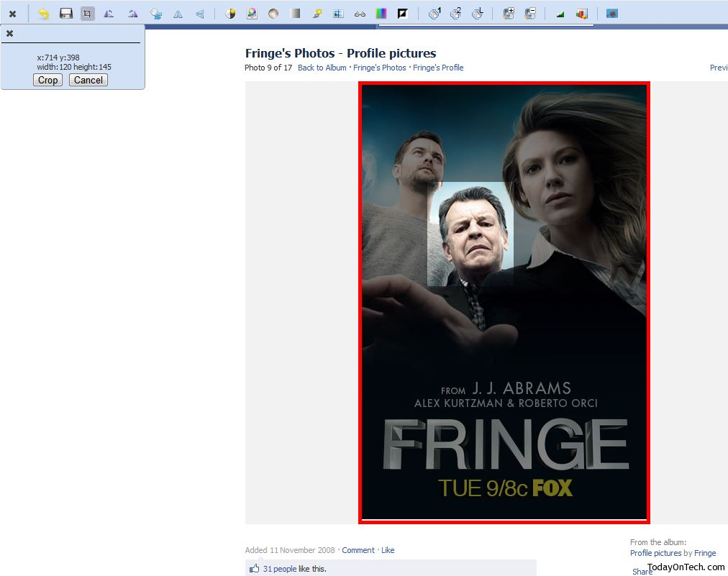
Task: Open the Fringe's Photos link
Action: [x=379, y=68]
